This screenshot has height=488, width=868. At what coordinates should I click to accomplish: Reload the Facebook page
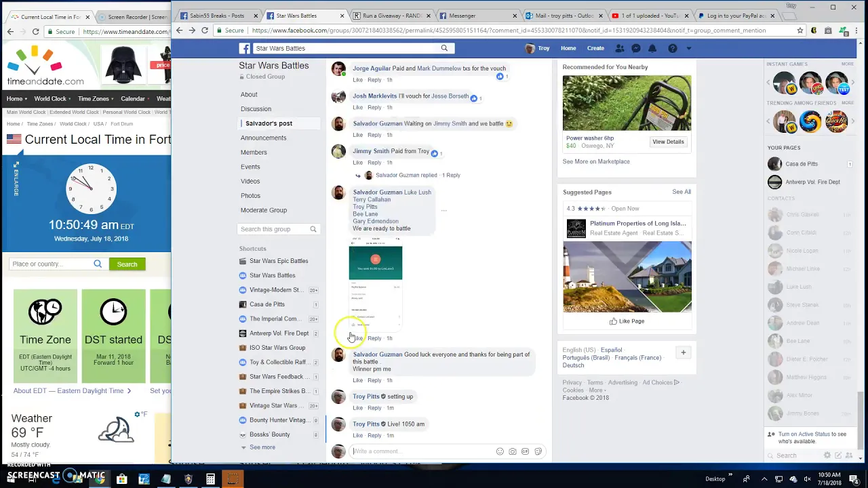coord(205,30)
